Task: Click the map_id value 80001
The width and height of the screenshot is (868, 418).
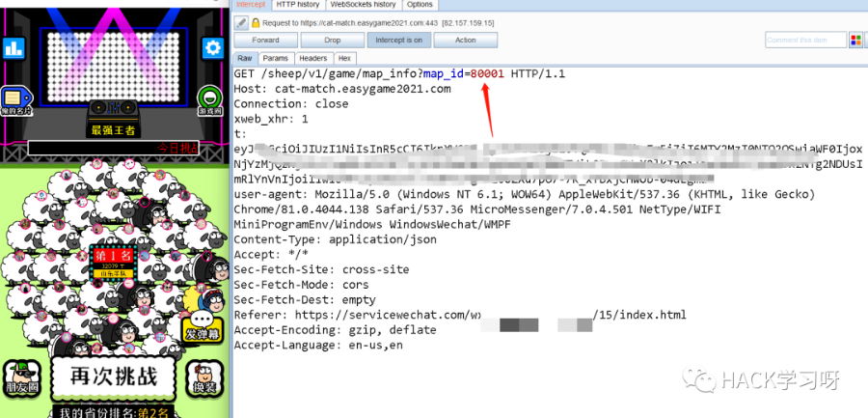Action: click(487, 73)
